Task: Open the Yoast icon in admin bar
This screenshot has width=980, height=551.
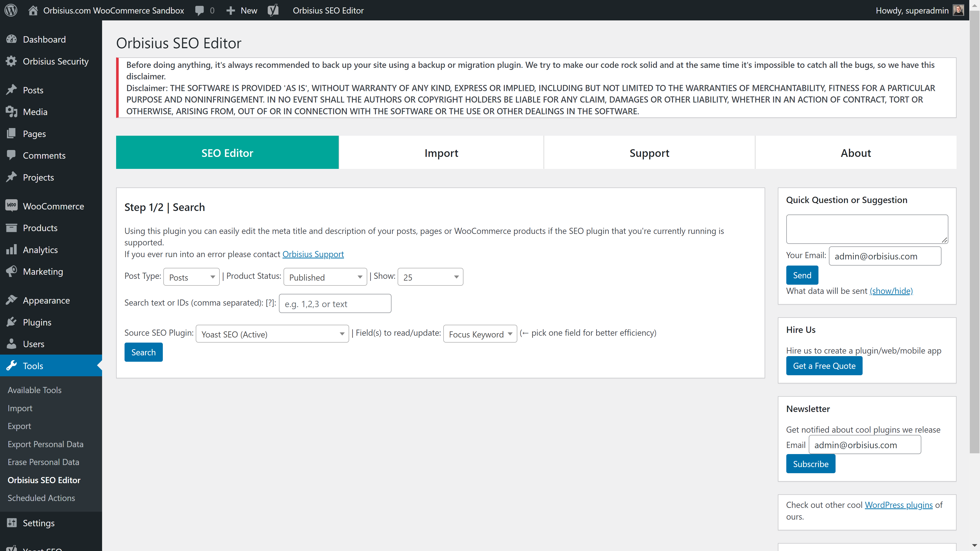Action: pos(273,10)
